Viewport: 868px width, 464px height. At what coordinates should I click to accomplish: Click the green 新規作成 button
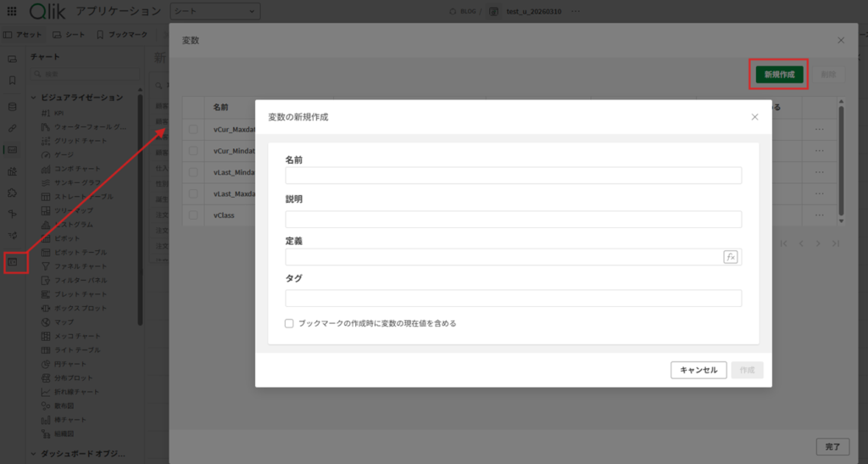[x=779, y=75]
